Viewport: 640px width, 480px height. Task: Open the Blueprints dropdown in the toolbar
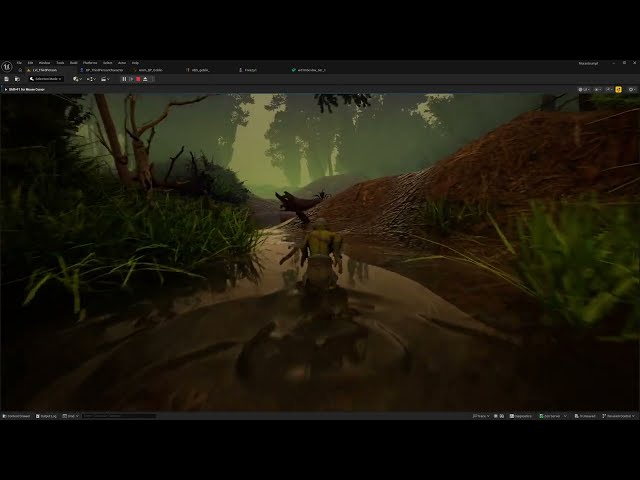(x=91, y=79)
